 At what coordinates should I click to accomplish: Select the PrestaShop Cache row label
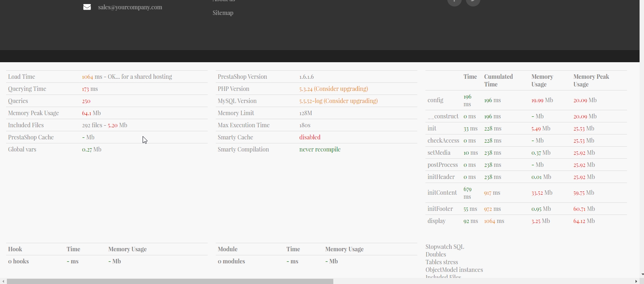pyautogui.click(x=31, y=137)
